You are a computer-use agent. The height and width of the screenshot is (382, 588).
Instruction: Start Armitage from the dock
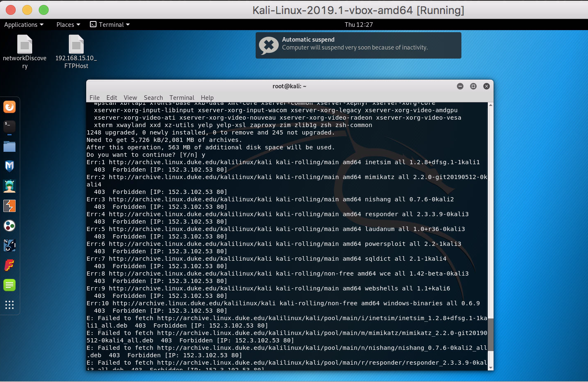9,186
